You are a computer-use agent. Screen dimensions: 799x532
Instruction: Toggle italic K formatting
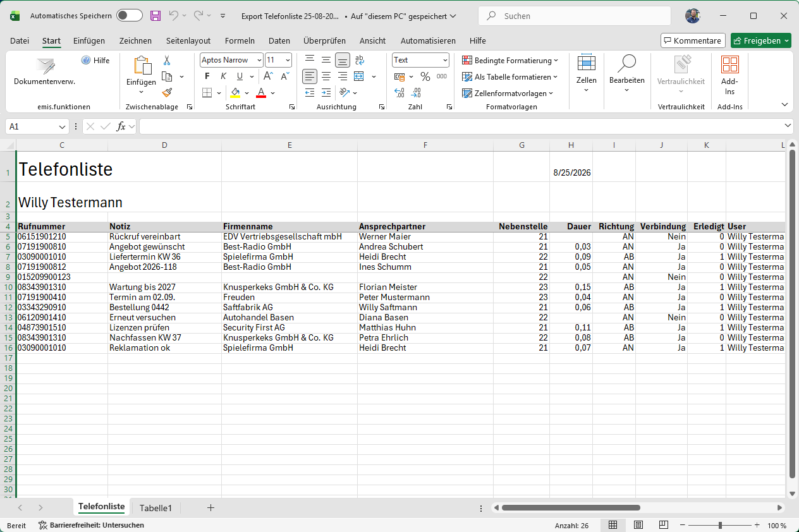coord(223,76)
